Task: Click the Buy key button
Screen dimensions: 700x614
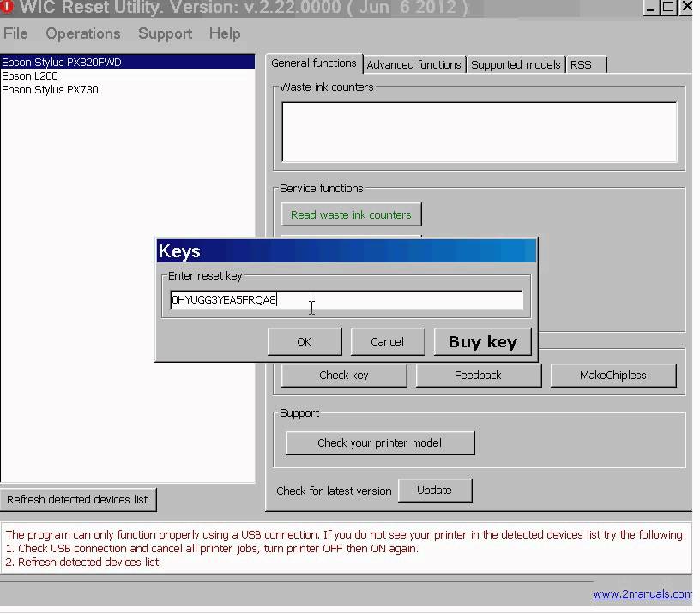Action: 483,342
